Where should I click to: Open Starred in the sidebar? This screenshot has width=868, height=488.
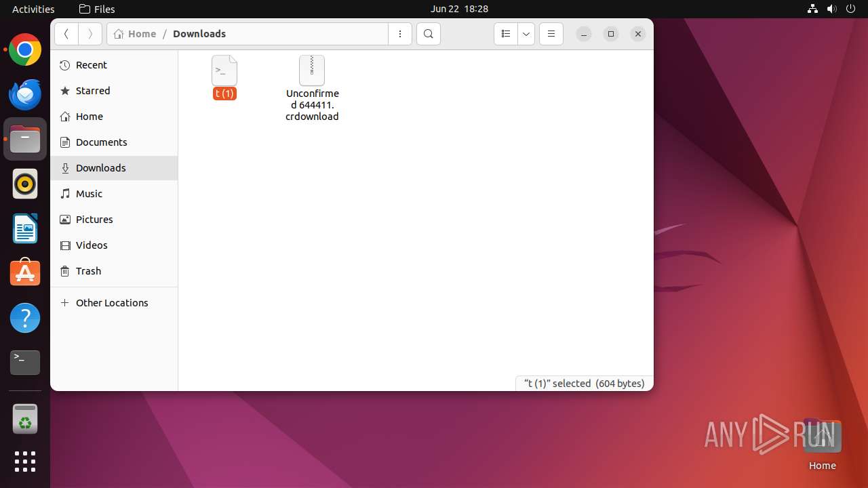pyautogui.click(x=114, y=91)
